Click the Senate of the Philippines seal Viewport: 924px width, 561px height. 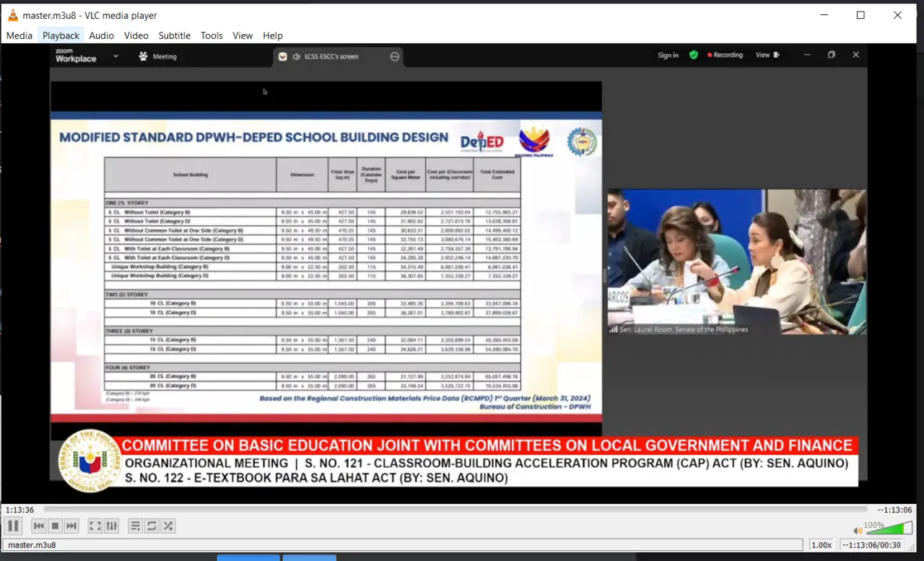89,461
